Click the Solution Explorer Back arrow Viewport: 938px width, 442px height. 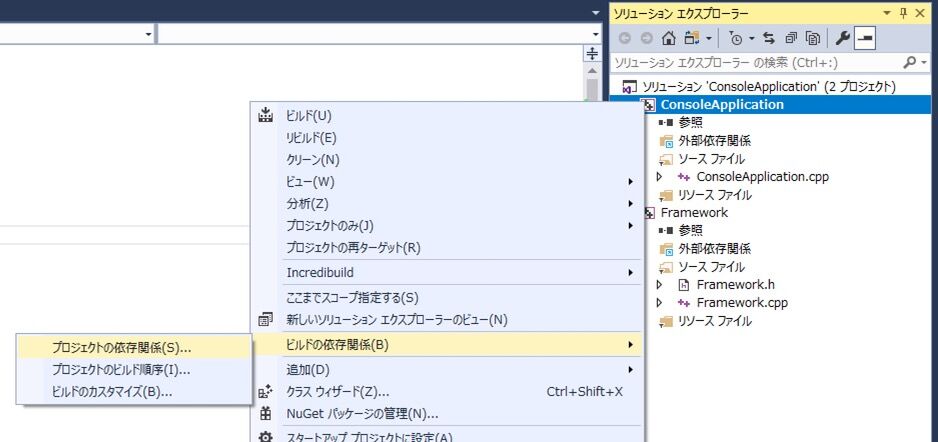[625, 38]
